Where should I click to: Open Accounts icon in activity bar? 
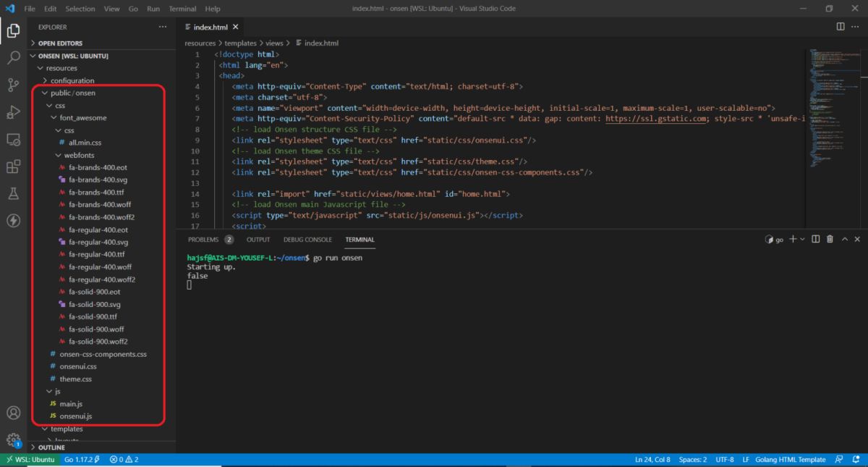pyautogui.click(x=13, y=413)
